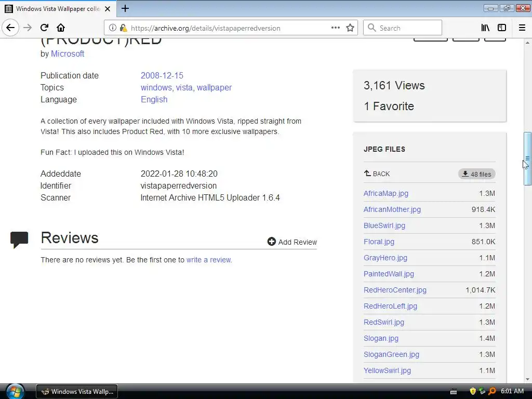Screen dimensions: 532x399
Task: Open RedSwirl.jpg file link
Action: pyautogui.click(x=384, y=322)
